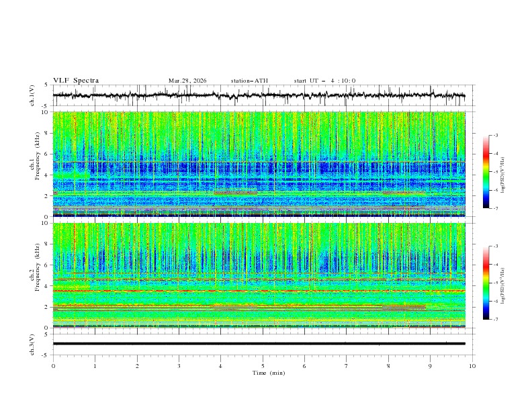The image size is (532, 411).
Task: Click the time axis tick label 5
Action: point(263,366)
